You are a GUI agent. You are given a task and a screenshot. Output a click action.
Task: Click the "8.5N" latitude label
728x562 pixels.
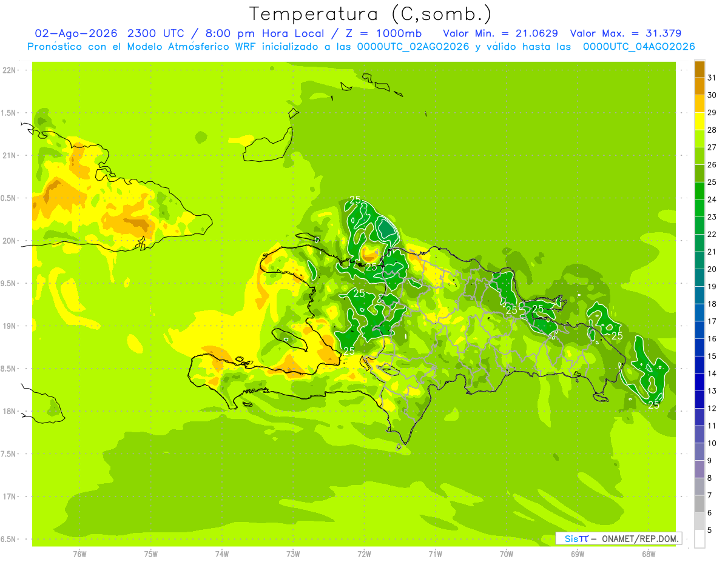click(x=9, y=369)
